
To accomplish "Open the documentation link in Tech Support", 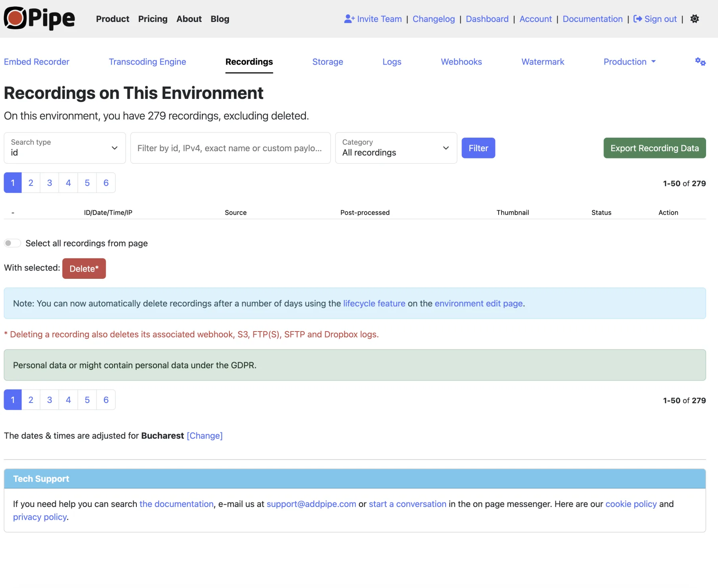I will (x=176, y=504).
